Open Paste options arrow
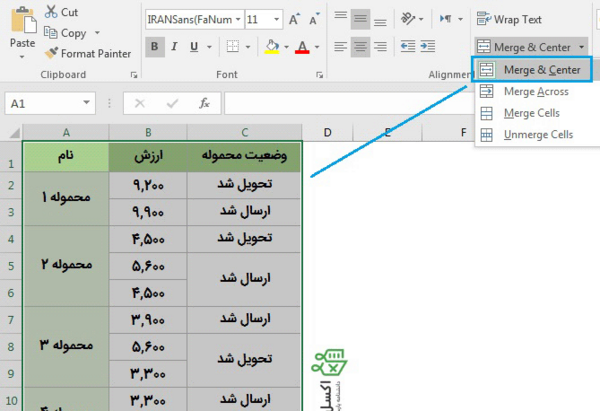Screen dimensions: 600x411 (x=22, y=57)
